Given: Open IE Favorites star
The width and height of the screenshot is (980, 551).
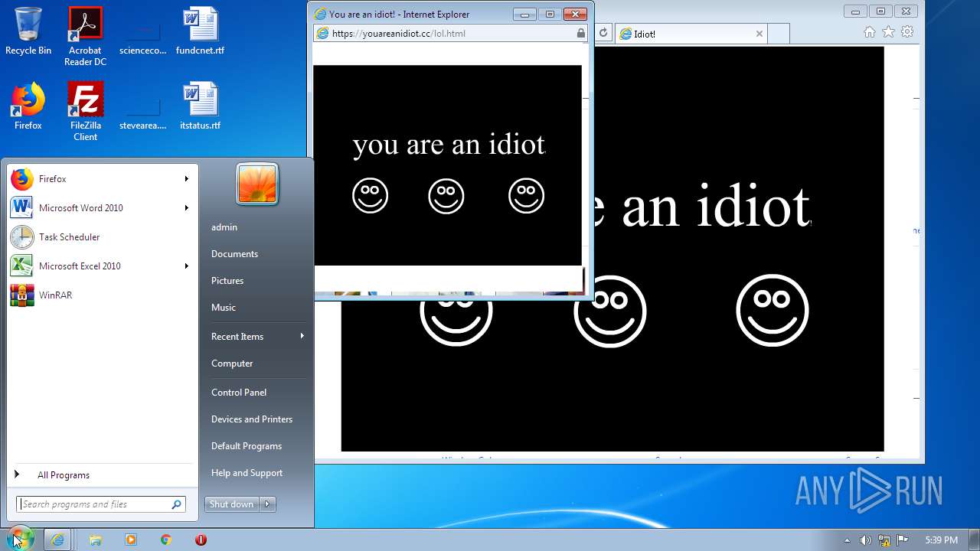Looking at the screenshot, I should click(888, 32).
